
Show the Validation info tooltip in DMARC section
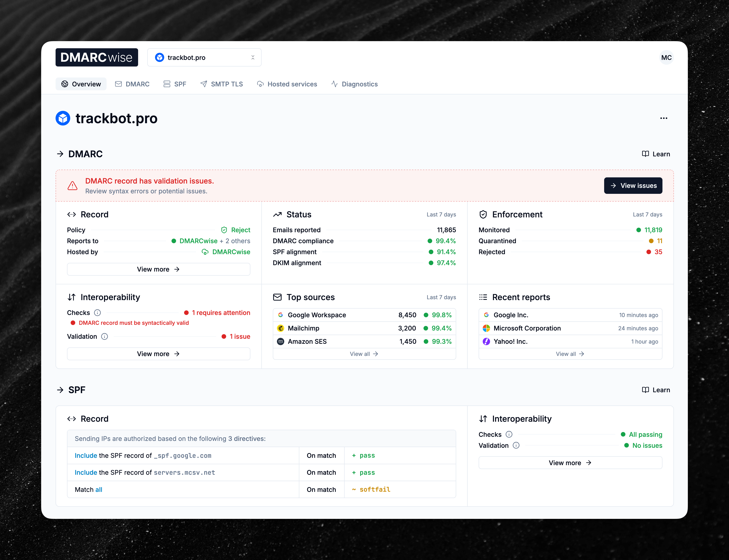pyautogui.click(x=104, y=336)
